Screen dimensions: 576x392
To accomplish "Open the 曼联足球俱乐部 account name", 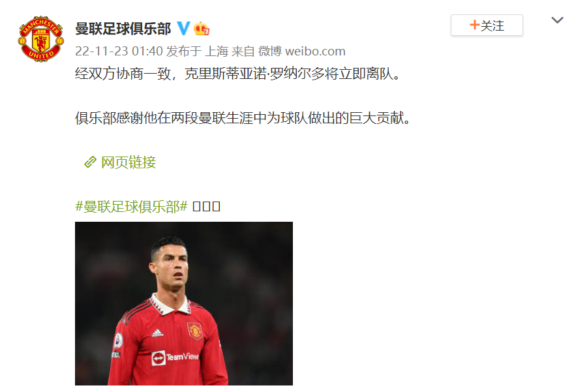I will click(x=123, y=29).
